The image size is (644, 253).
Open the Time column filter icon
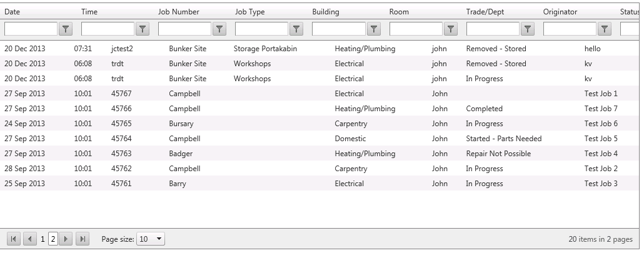(142, 29)
